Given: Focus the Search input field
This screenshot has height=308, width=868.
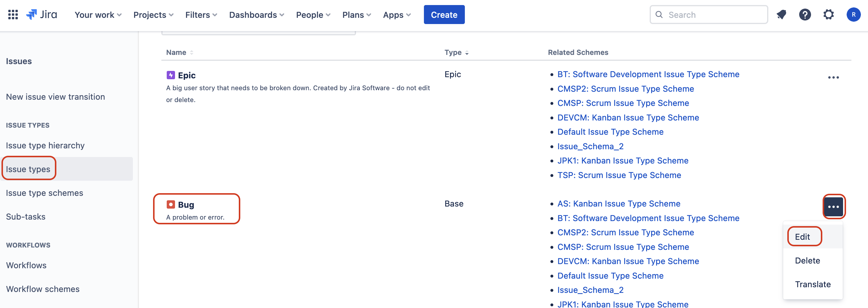Looking at the screenshot, I should click(708, 15).
